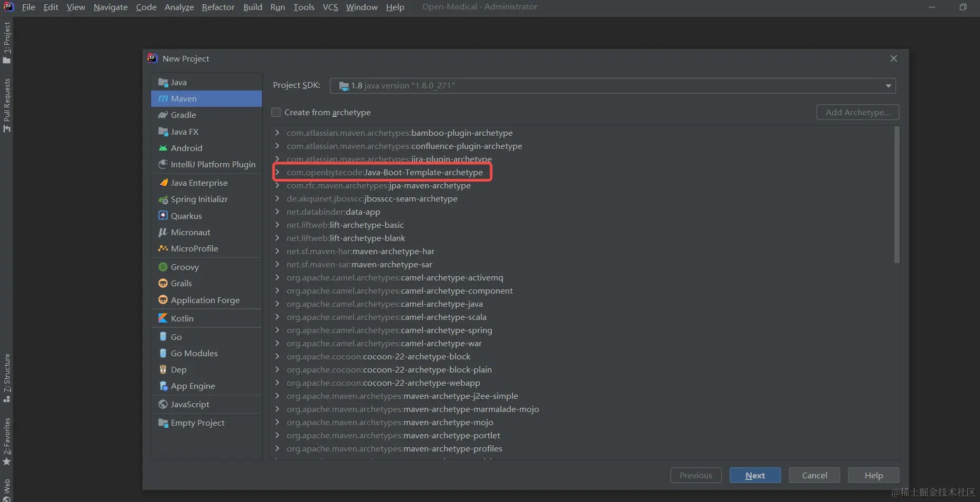Pick the Grails project icon
The width and height of the screenshot is (980, 502).
[x=163, y=283]
